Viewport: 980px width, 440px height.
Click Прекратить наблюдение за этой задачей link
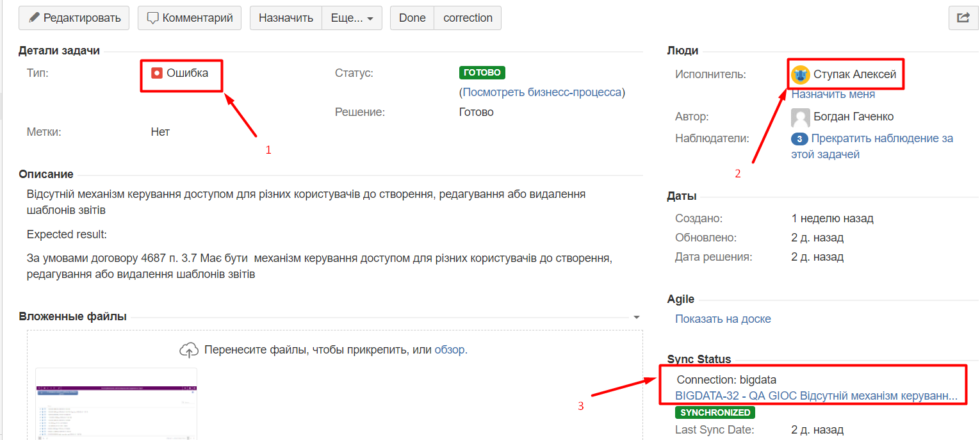pyautogui.click(x=881, y=139)
